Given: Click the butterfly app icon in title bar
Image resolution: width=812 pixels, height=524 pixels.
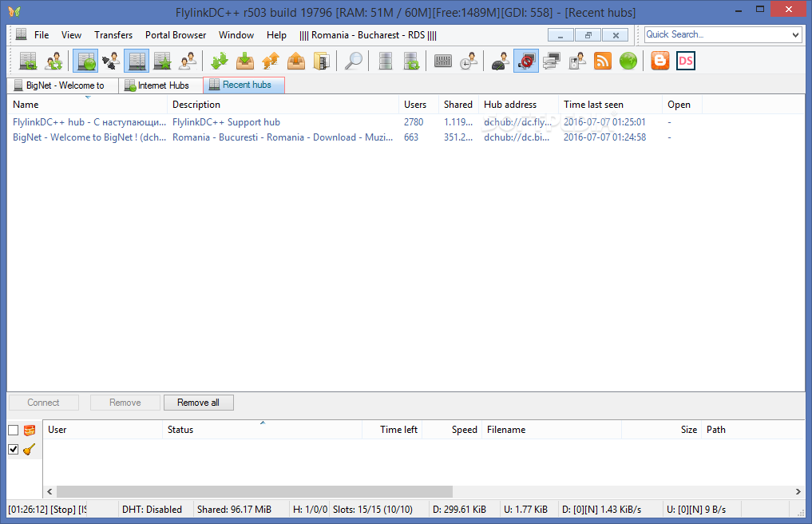Looking at the screenshot, I should [x=14, y=11].
